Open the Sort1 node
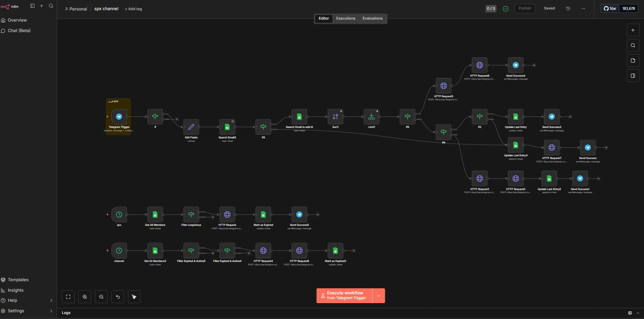The height and width of the screenshot is (319, 644). coord(335,117)
